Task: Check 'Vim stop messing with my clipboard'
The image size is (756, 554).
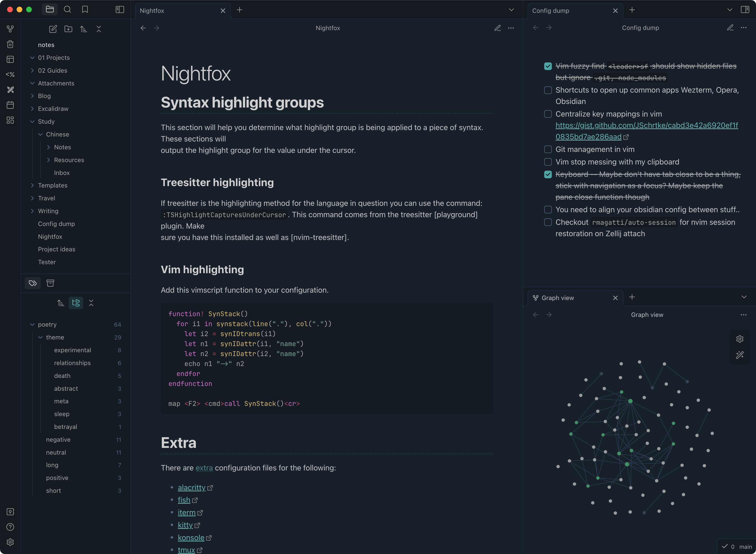Action: pyautogui.click(x=548, y=162)
